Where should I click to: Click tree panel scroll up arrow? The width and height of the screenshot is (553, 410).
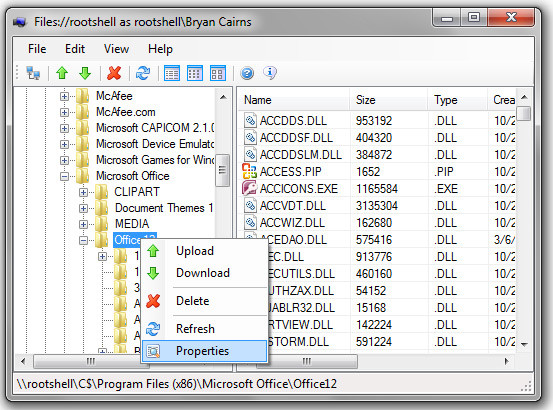pyautogui.click(x=223, y=97)
